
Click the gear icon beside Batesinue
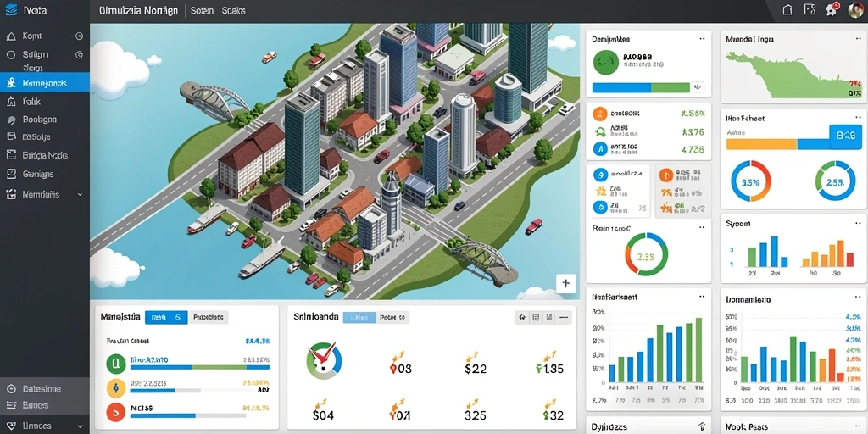pos(10,388)
